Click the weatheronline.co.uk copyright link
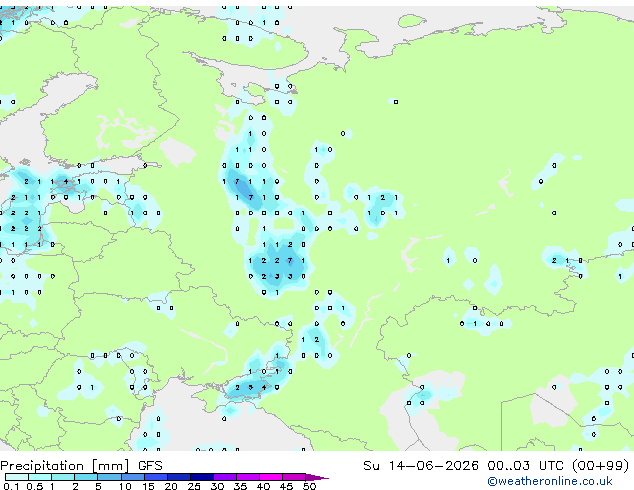 tap(550, 481)
